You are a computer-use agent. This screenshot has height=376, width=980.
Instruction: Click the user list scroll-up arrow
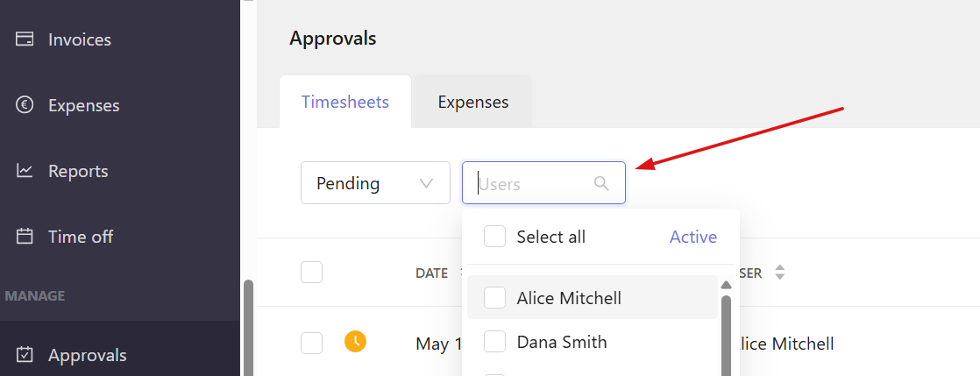pyautogui.click(x=726, y=286)
